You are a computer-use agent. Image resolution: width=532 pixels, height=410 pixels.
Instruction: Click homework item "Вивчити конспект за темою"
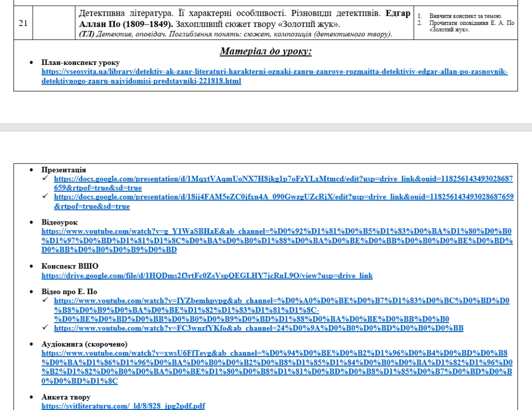point(465,16)
